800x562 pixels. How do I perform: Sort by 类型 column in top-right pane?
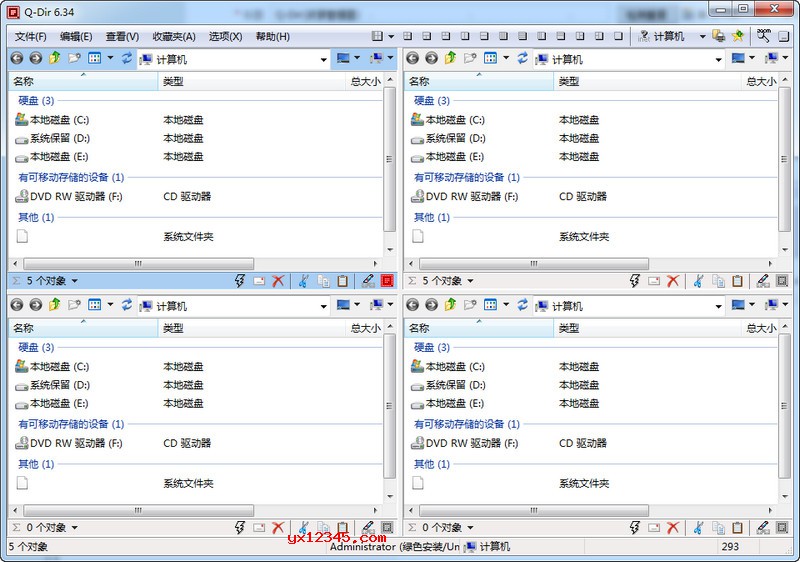pyautogui.click(x=646, y=81)
